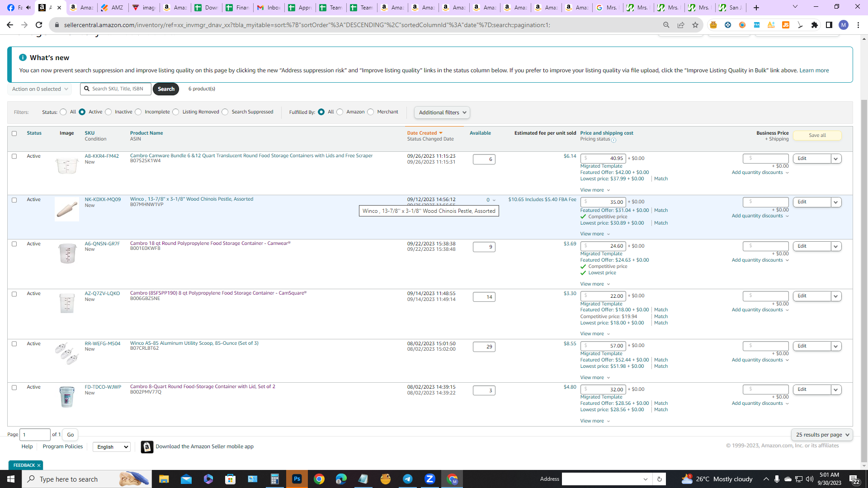Viewport: 868px width, 488px height.
Task: Open Zoom from the taskbar
Action: point(430,479)
